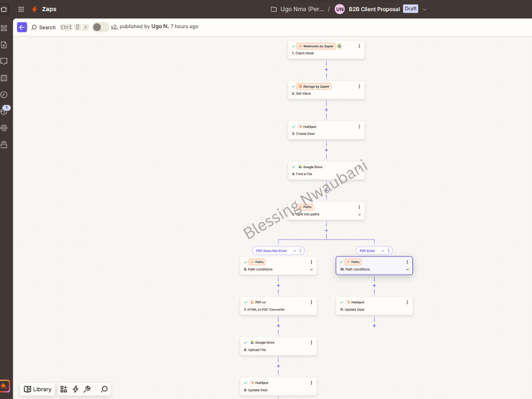
Task: Add a step after 1. Catch Hook
Action: (327, 70)
